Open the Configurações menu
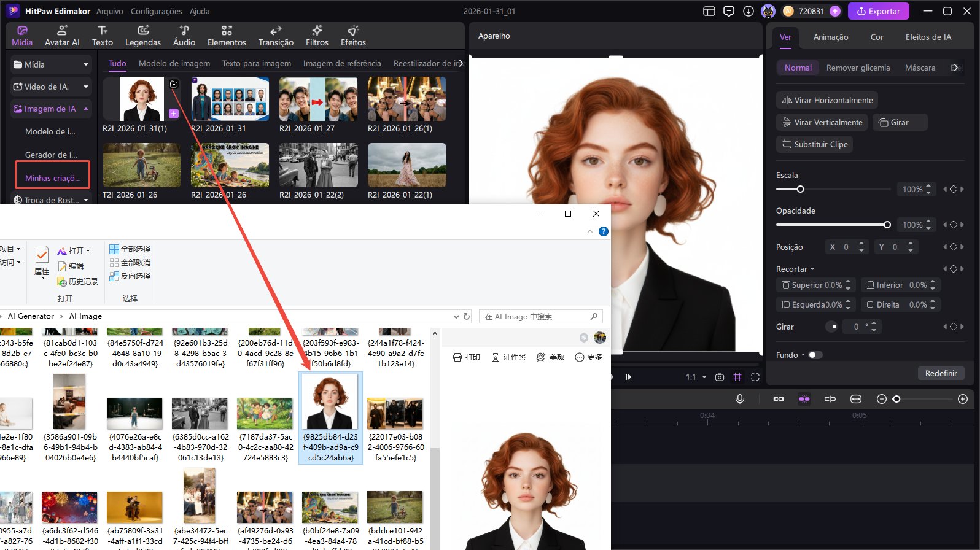The image size is (980, 550). click(x=156, y=11)
